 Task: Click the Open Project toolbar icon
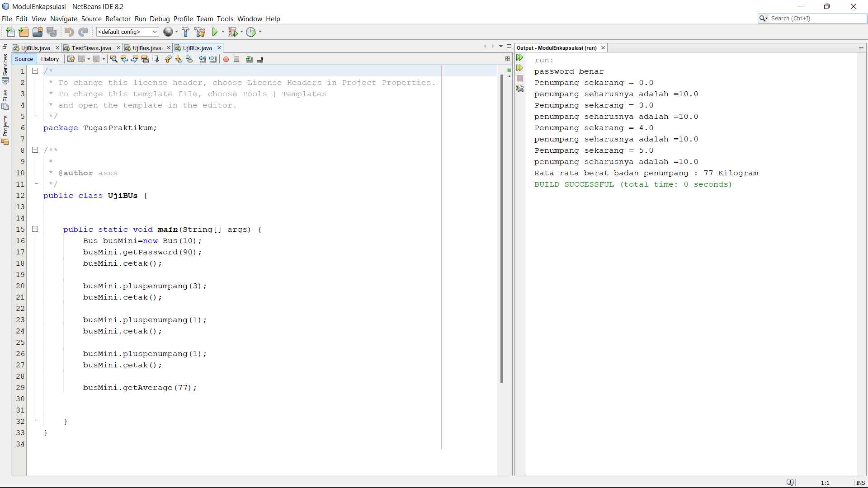38,32
